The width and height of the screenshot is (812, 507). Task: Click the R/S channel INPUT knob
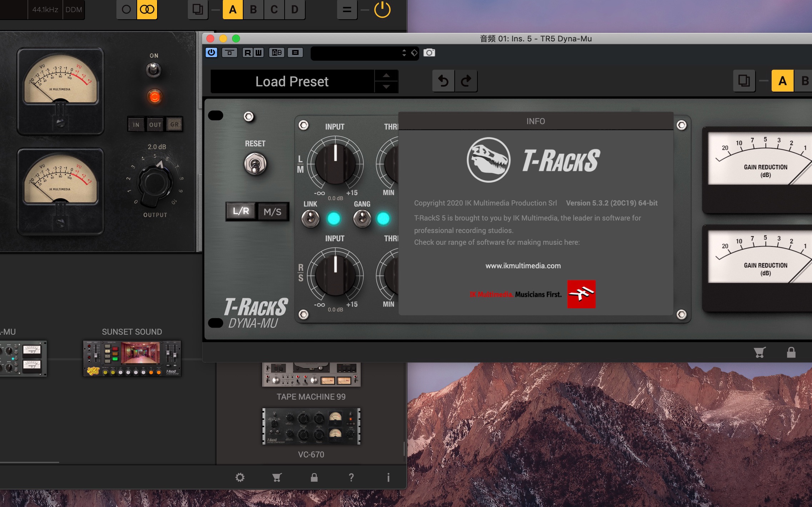tap(335, 275)
